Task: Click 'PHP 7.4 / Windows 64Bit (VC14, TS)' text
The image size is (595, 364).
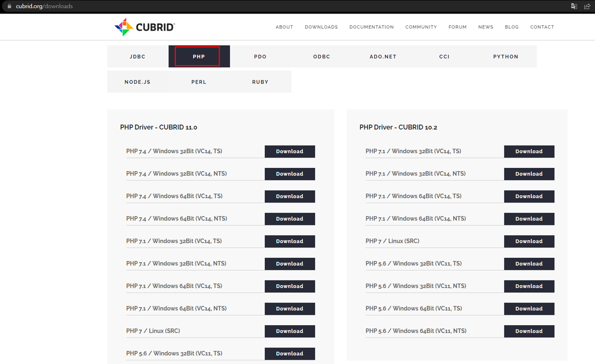Action: click(174, 196)
